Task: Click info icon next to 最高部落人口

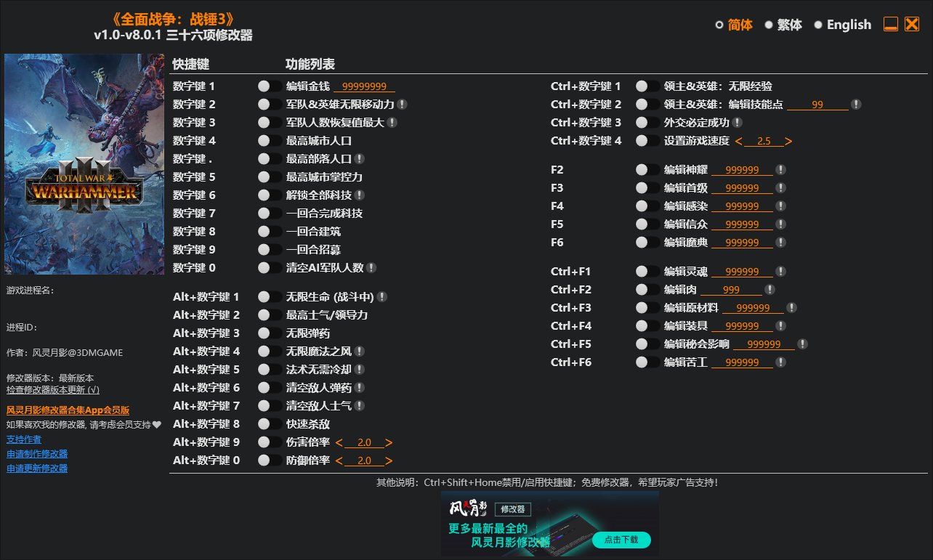Action: click(359, 159)
